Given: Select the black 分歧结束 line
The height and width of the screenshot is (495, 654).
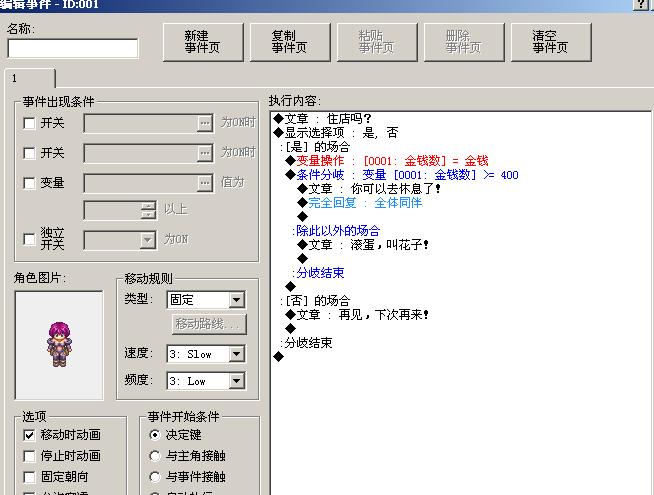Looking at the screenshot, I should [306, 343].
